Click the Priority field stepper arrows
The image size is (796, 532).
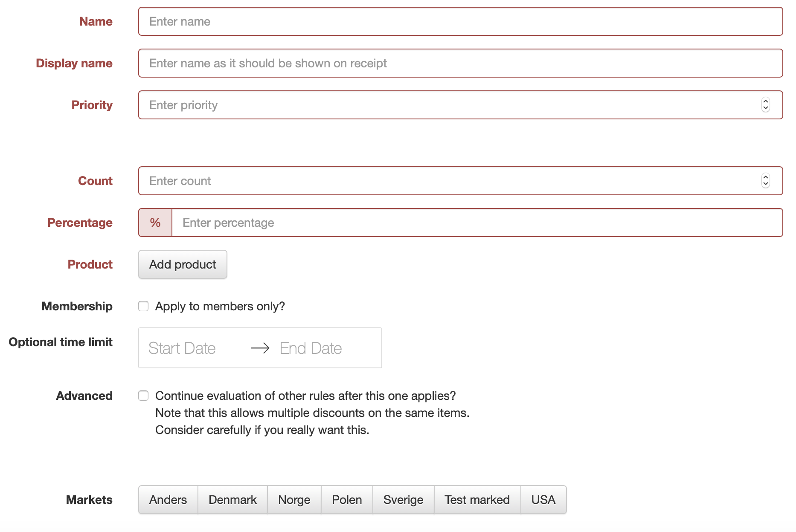point(765,105)
